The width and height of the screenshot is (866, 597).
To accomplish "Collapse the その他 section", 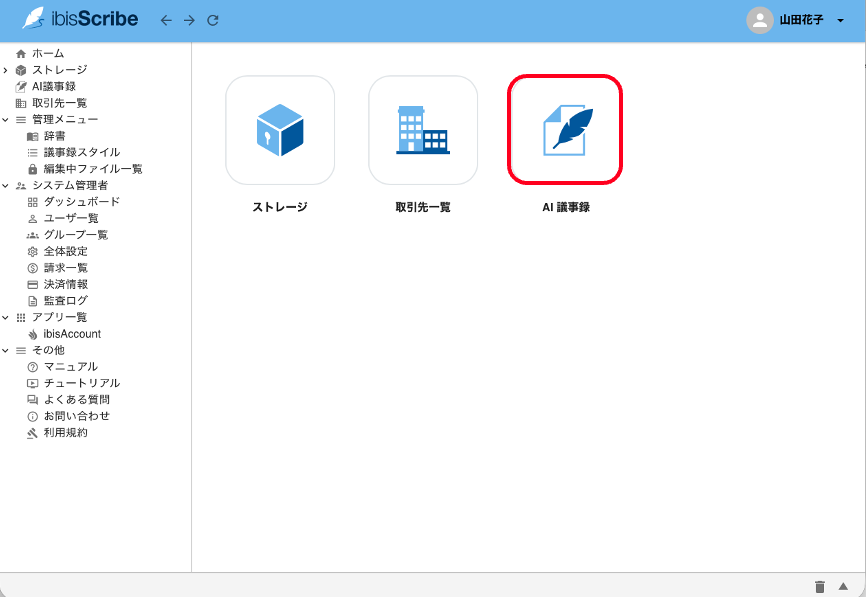I will (6, 351).
